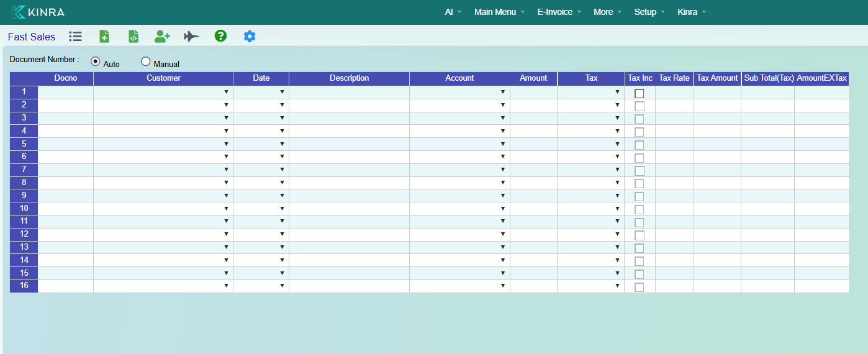This screenshot has height=354, width=868.
Task: Click the add customer icon
Action: point(163,37)
